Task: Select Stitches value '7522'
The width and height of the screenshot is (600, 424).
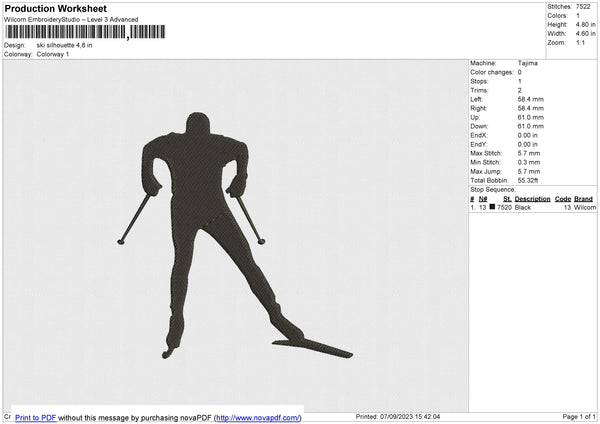Action: [x=583, y=7]
